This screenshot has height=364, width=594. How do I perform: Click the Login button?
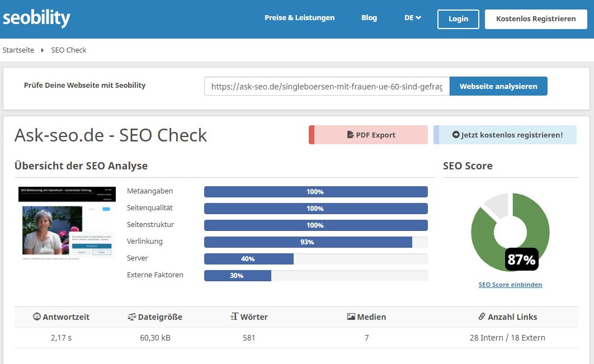click(x=459, y=19)
